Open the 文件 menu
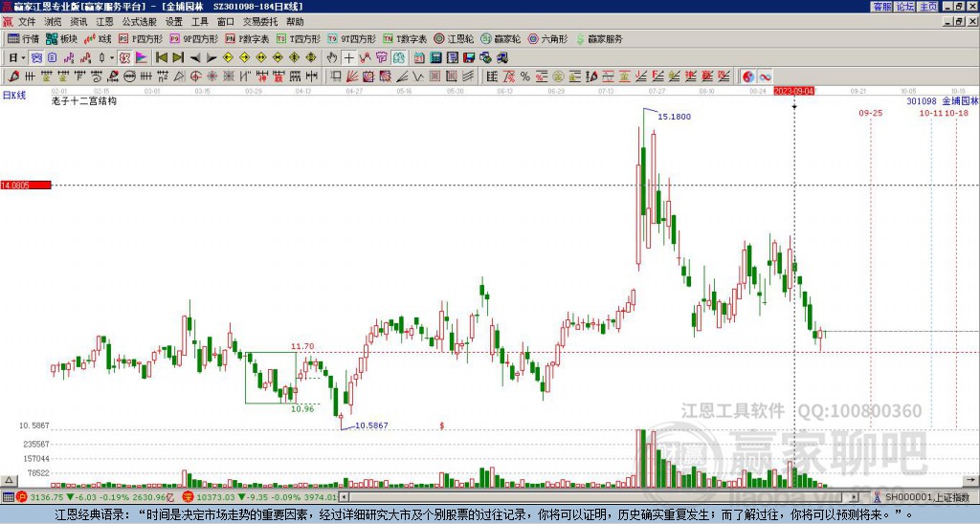This screenshot has height=524, width=980. pyautogui.click(x=27, y=22)
